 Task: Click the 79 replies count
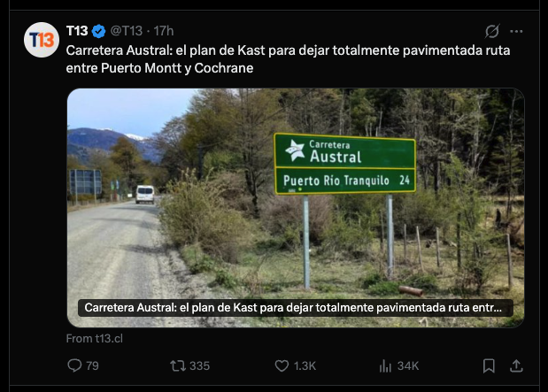pyautogui.click(x=92, y=365)
